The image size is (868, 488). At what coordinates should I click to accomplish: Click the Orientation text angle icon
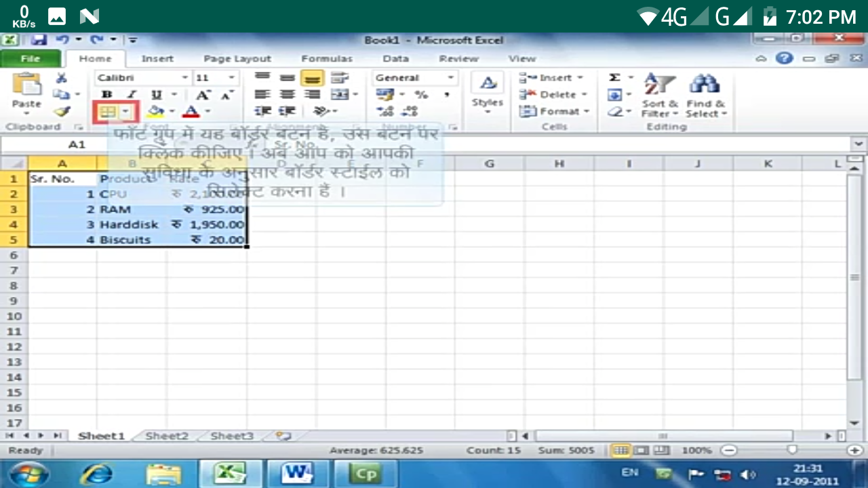pos(321,111)
